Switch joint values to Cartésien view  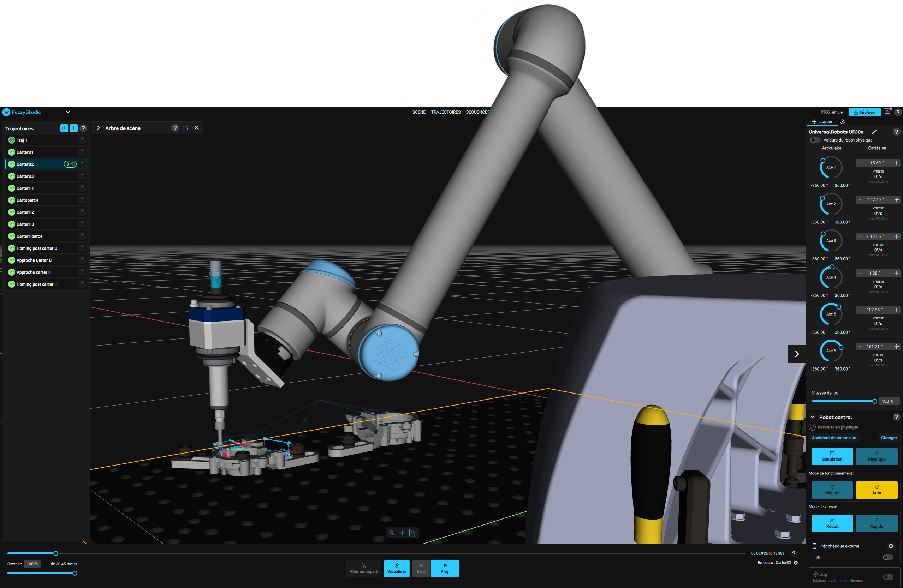coord(877,148)
